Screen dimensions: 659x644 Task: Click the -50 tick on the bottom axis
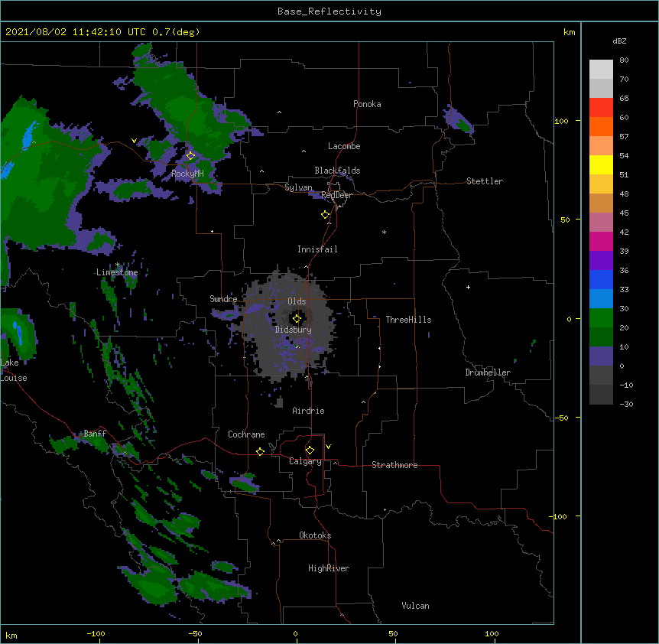(195, 633)
